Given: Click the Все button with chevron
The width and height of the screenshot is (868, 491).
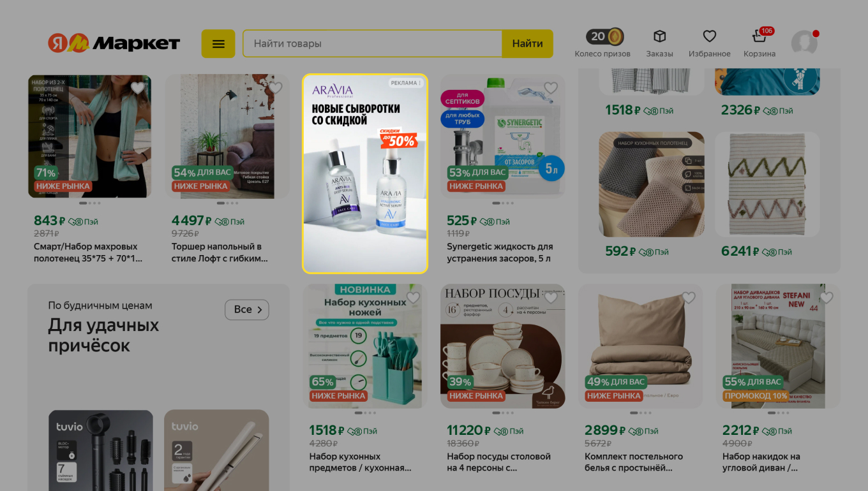Looking at the screenshot, I should click(247, 309).
